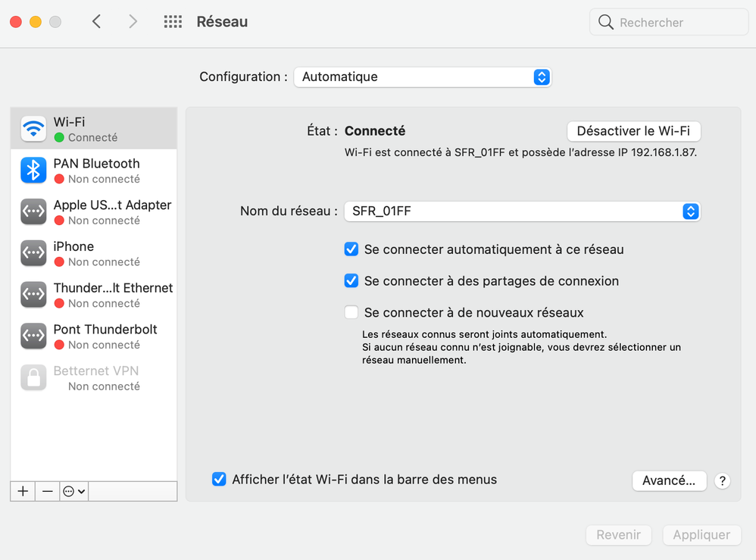
Task: Select the iPhone network service icon
Action: pyautogui.click(x=33, y=253)
